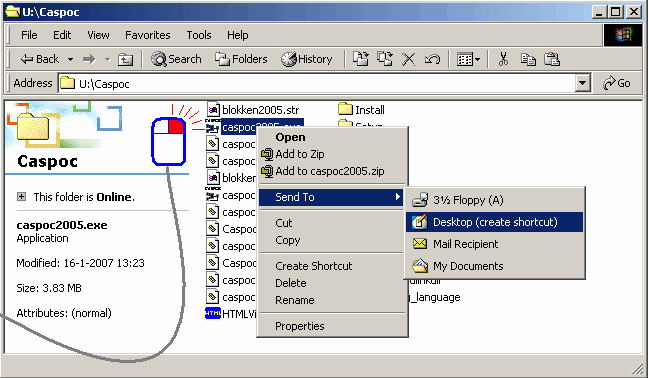Send file to My Documents
The width and height of the screenshot is (648, 378).
coord(494,266)
